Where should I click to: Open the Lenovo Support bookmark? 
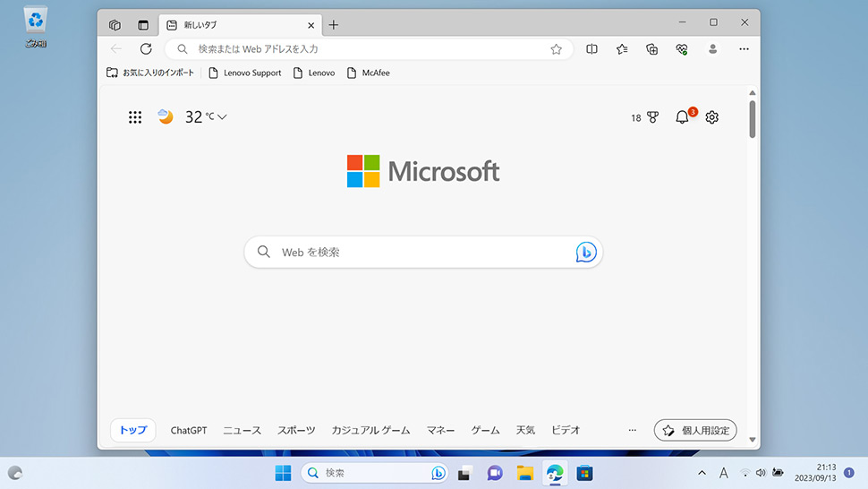(244, 73)
